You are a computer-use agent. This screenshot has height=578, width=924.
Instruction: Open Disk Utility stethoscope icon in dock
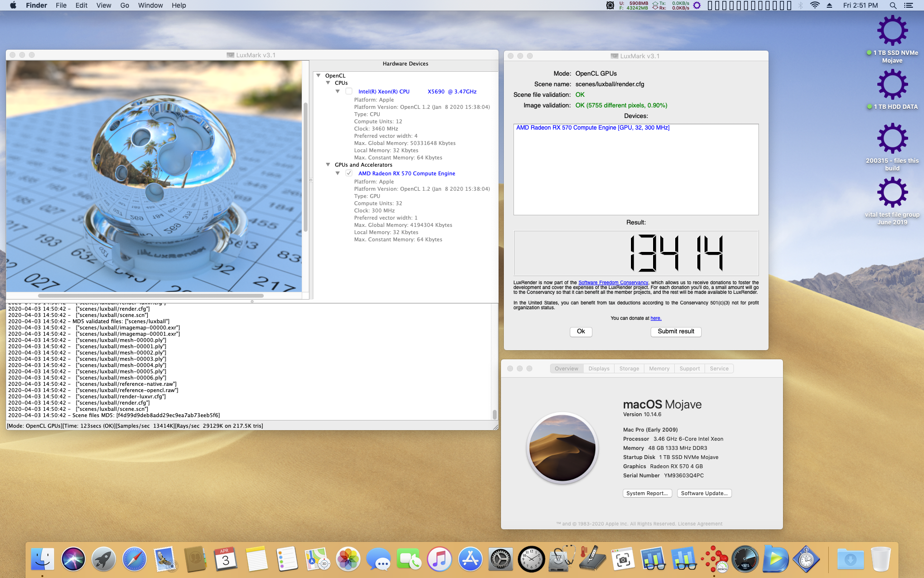coord(562,559)
